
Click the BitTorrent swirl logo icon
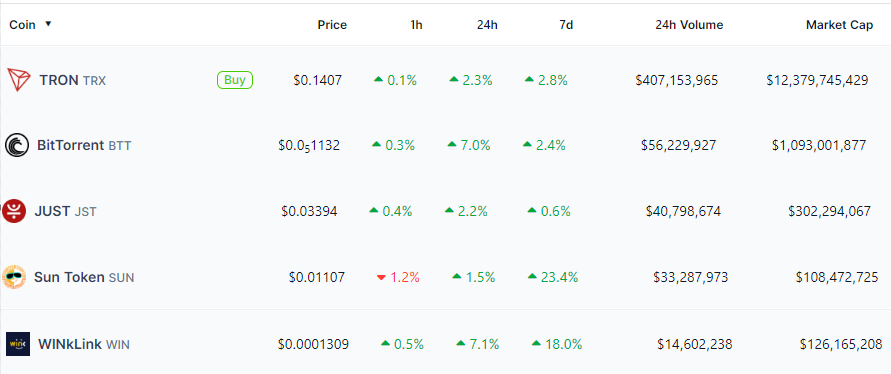point(17,146)
